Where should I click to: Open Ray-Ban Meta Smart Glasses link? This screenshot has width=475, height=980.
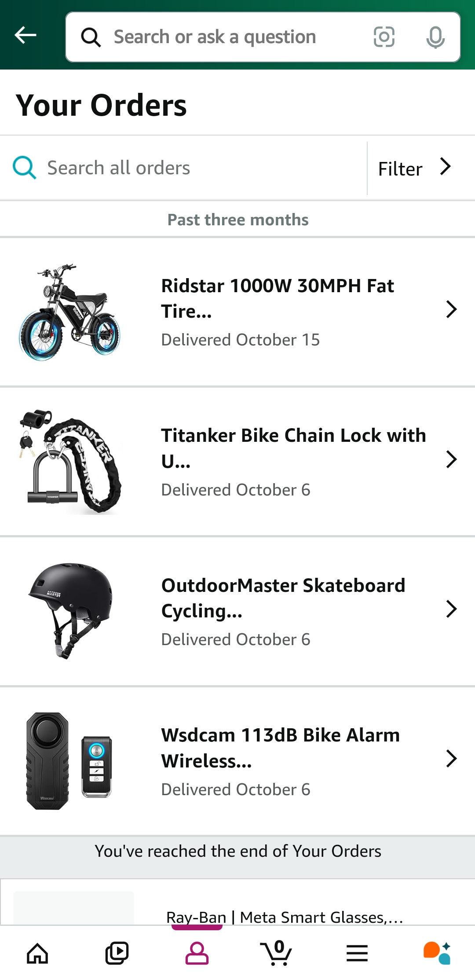(284, 917)
